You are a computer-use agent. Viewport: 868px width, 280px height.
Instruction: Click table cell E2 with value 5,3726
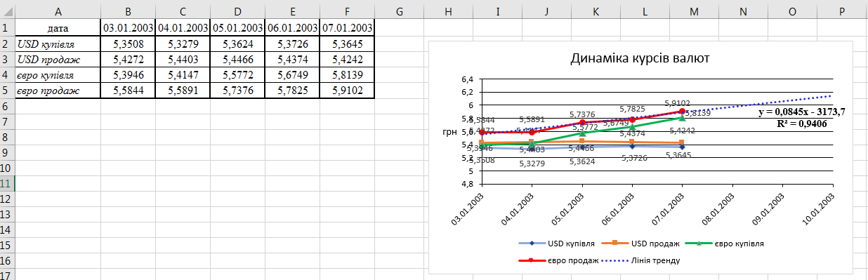[292, 44]
